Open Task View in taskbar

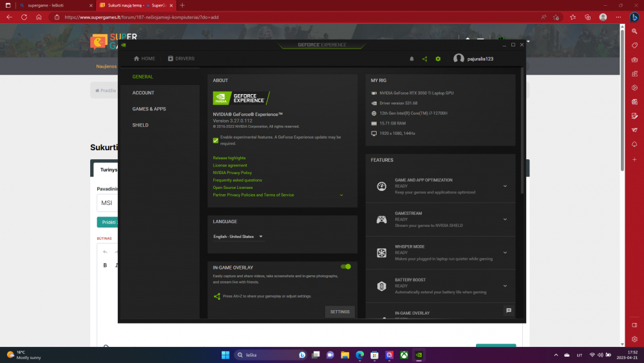pyautogui.click(x=316, y=355)
